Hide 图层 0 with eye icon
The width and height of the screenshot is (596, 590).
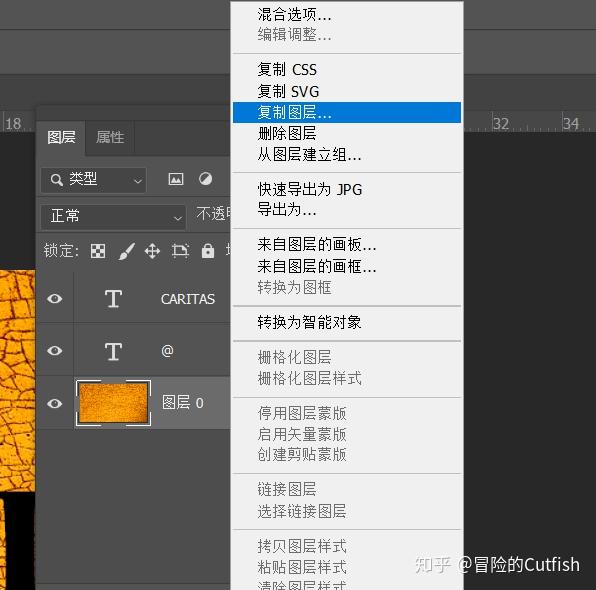[x=55, y=403]
